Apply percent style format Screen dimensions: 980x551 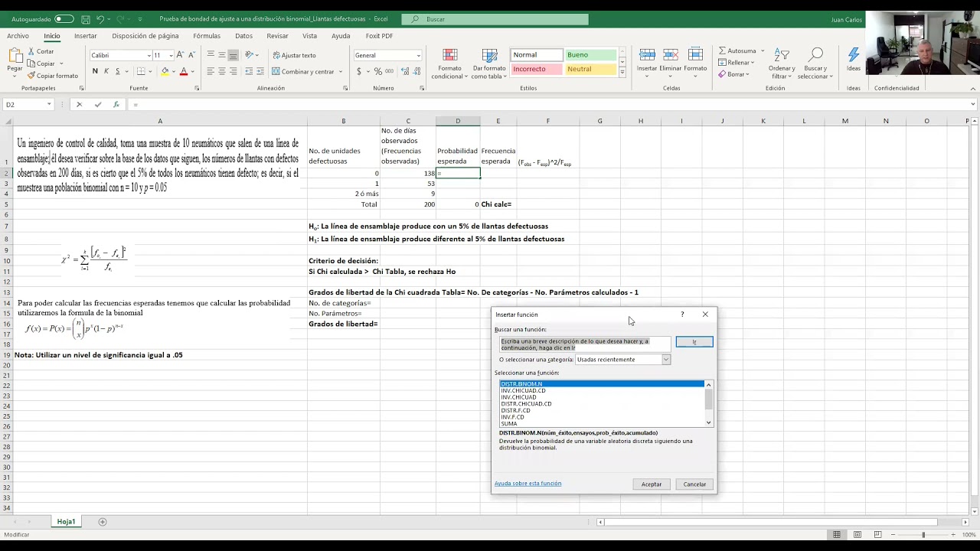click(x=377, y=71)
